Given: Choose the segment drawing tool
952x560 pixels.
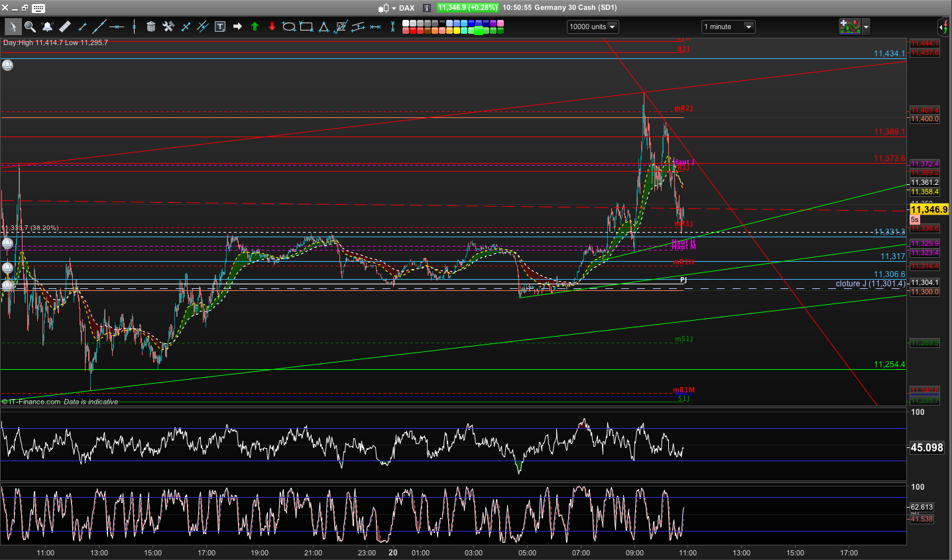Looking at the screenshot, I should tap(82, 27).
